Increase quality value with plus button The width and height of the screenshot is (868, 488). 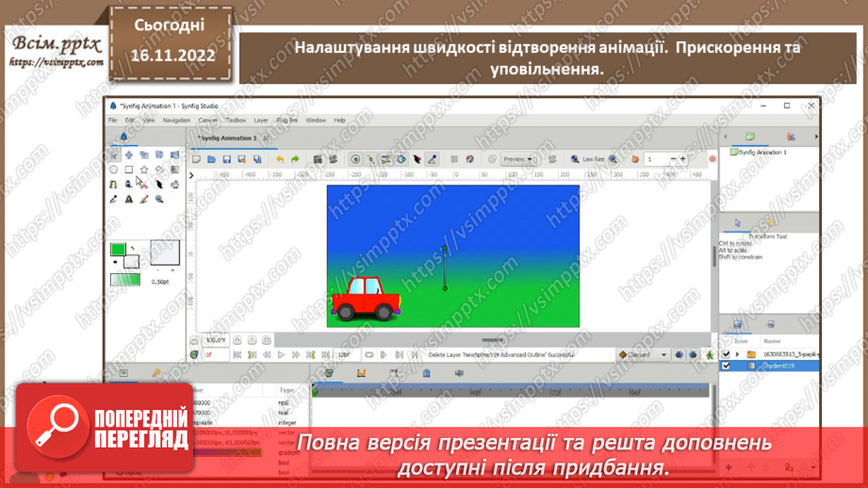tap(683, 159)
